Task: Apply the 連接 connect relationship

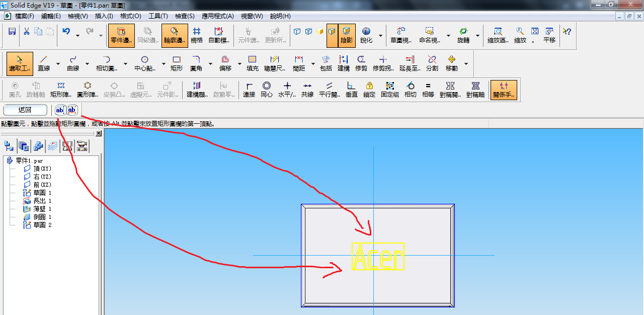Action: point(249,90)
